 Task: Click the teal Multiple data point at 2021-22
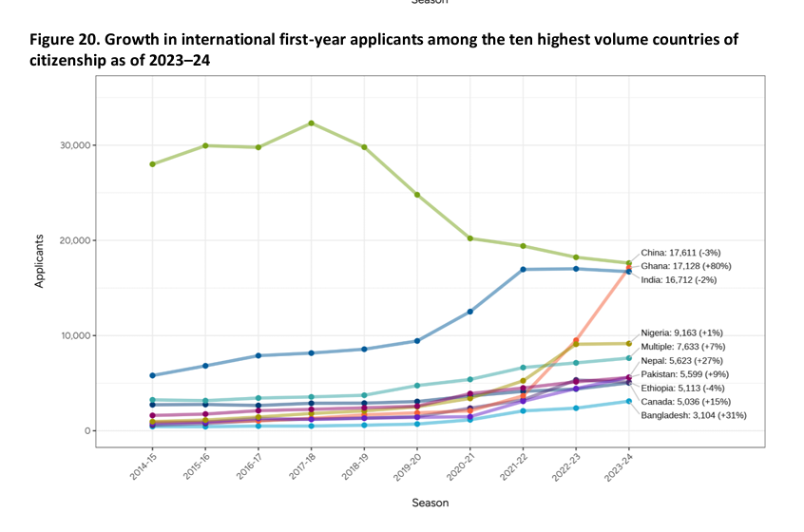pos(523,368)
